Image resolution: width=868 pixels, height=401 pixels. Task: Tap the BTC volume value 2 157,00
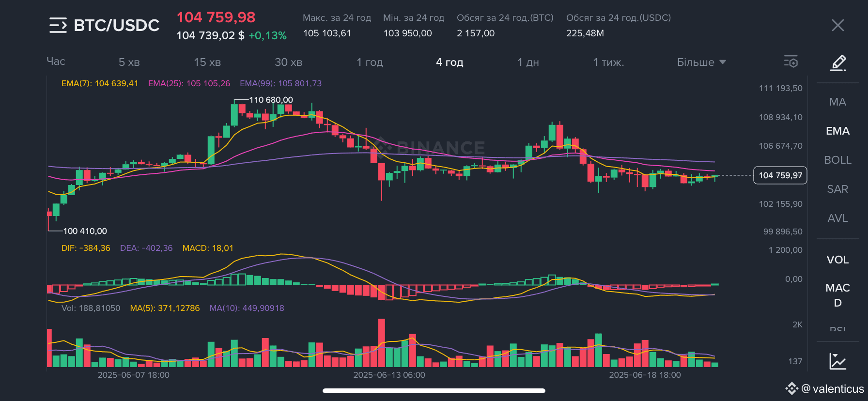pyautogui.click(x=476, y=33)
